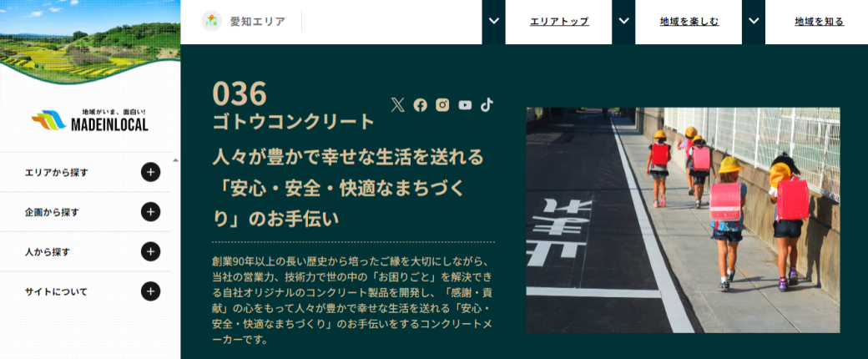Screen dimensions: 868x359
Task: Expand エリアから探す with plus icon
Action: [150, 172]
